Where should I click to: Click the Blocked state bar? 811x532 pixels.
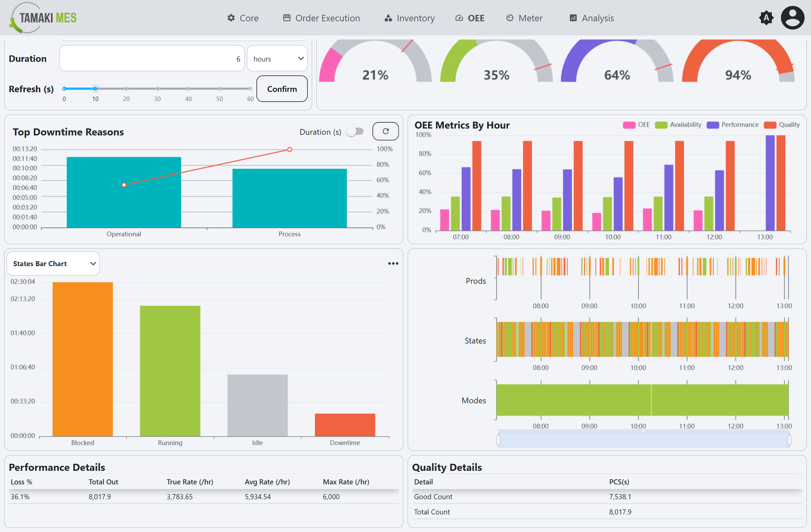[82, 359]
